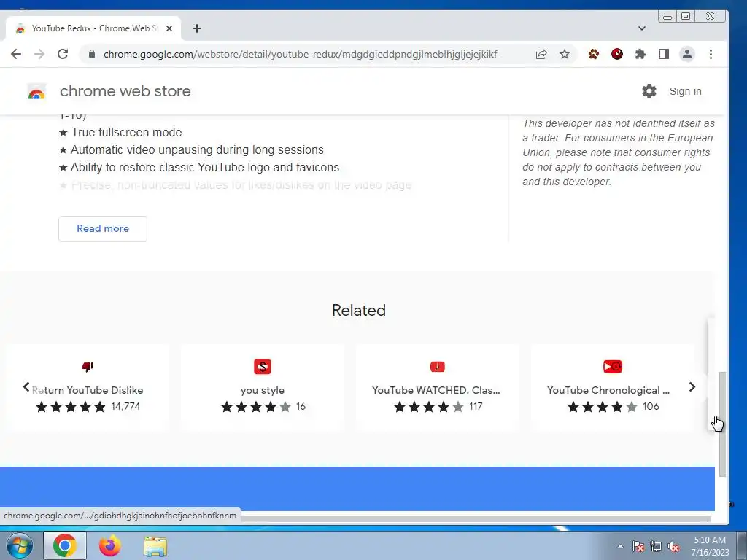The height and width of the screenshot is (560, 747).
Task: Bookmark this page with the star icon
Action: [565, 54]
